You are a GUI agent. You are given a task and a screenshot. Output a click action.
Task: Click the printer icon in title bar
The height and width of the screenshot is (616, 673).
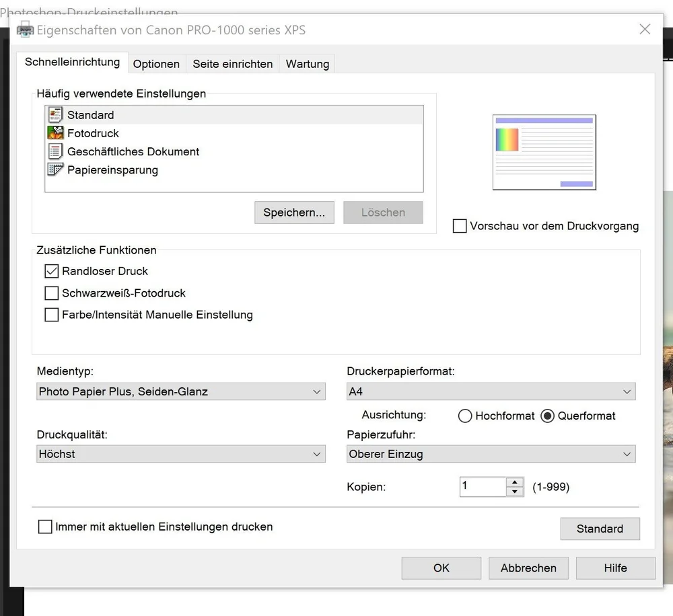[25, 30]
